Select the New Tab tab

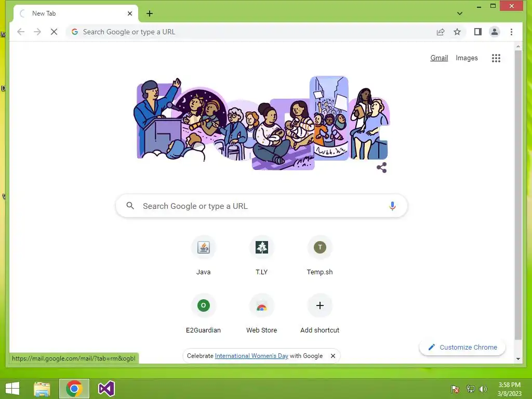tap(76, 14)
